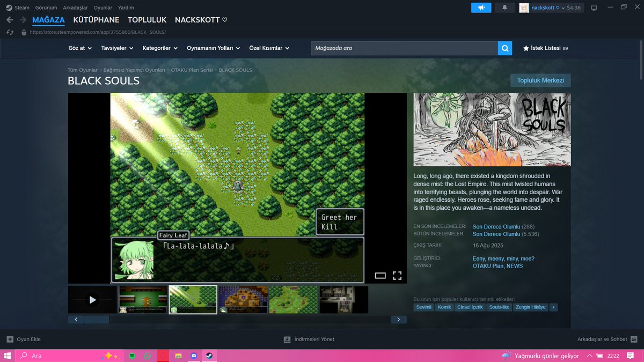Open the notifications bell
The image size is (644, 362).
click(x=504, y=8)
